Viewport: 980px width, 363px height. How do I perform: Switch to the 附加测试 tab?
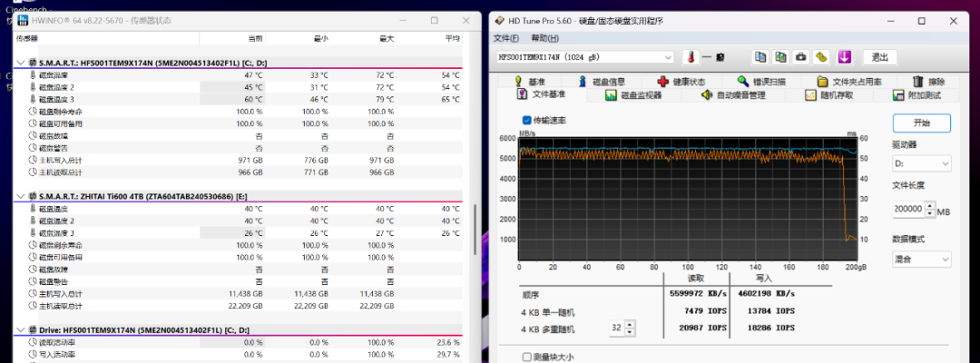pyautogui.click(x=916, y=95)
